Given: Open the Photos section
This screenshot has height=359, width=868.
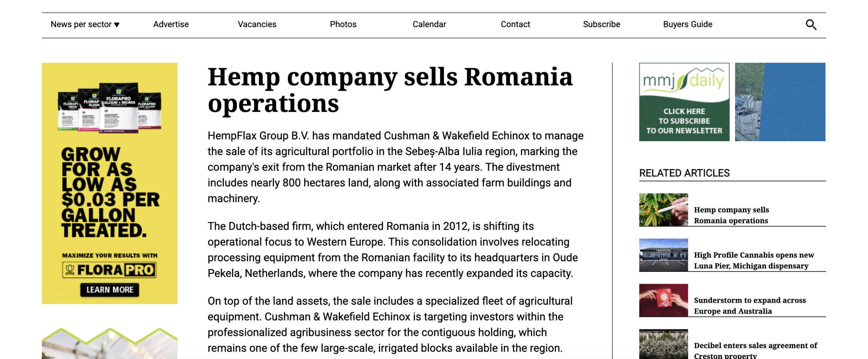Looking at the screenshot, I should point(343,24).
